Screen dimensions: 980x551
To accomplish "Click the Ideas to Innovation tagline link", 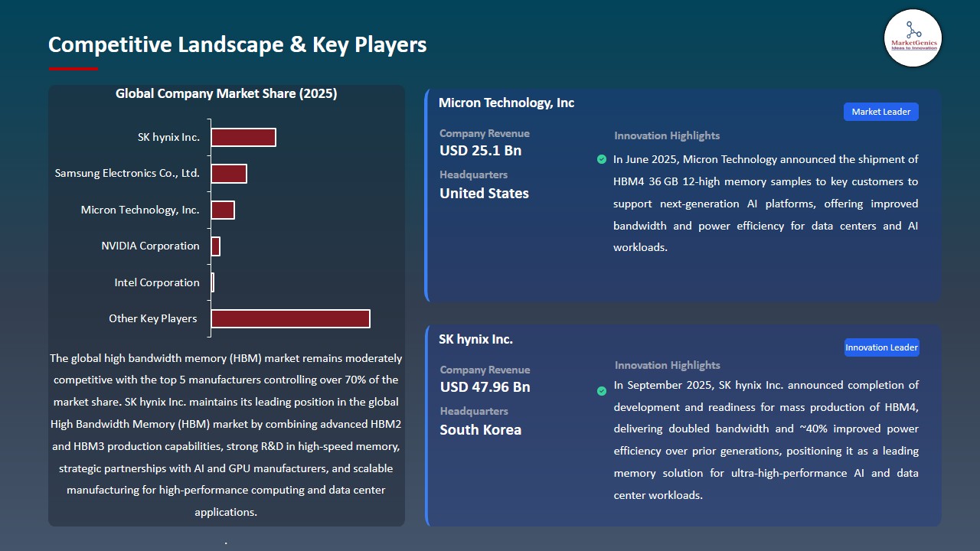I will click(913, 46).
